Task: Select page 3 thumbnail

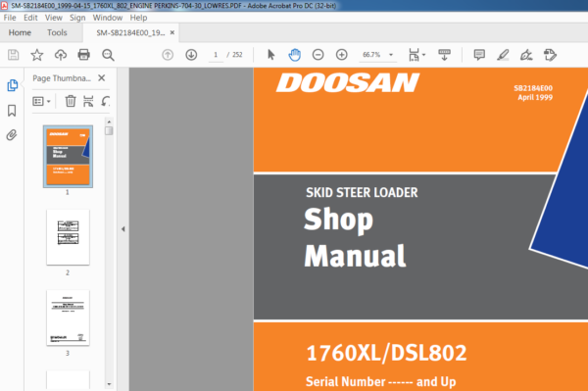Action: coord(68,318)
